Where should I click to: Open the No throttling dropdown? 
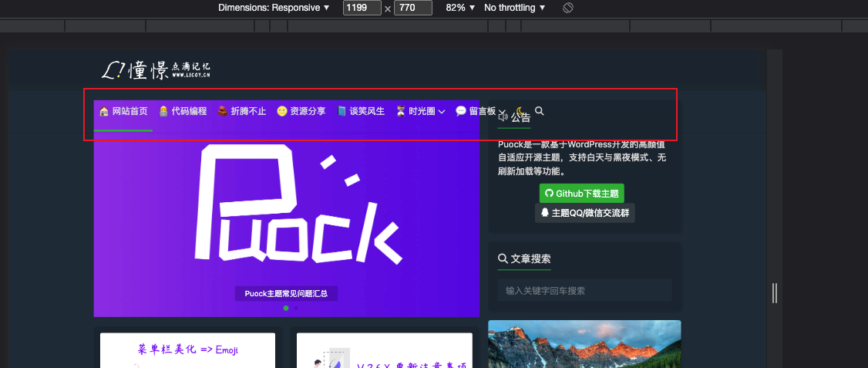pyautogui.click(x=515, y=8)
